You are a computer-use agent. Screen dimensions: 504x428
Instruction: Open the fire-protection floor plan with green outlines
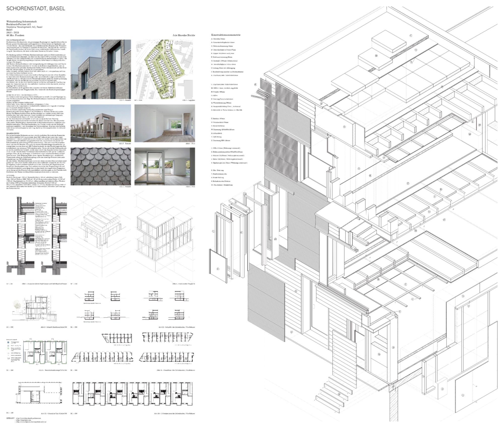(45, 352)
